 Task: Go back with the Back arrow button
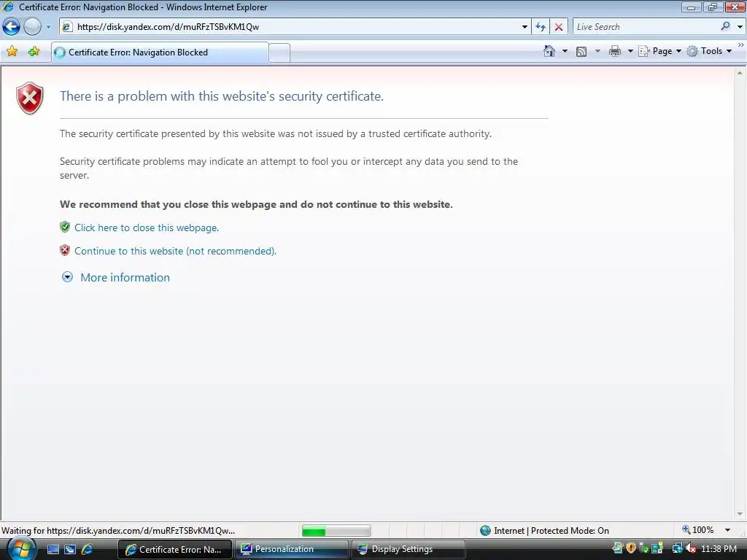pos(12,27)
